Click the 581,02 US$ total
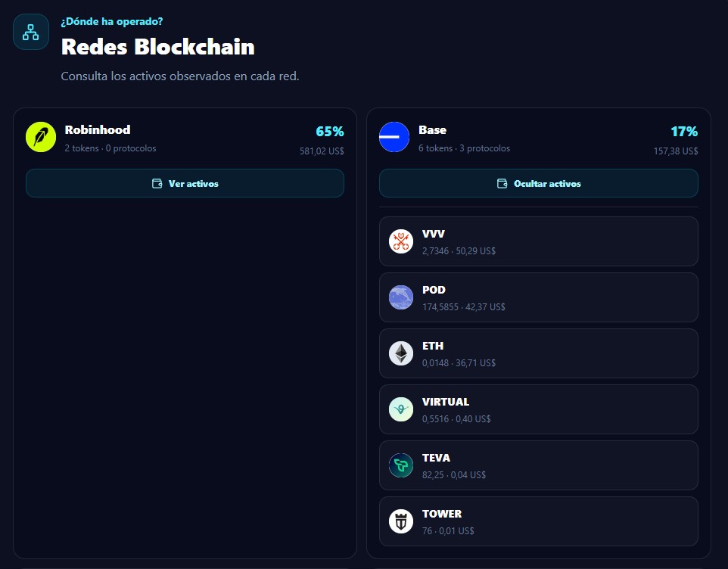This screenshot has height=569, width=728. pyautogui.click(x=322, y=151)
